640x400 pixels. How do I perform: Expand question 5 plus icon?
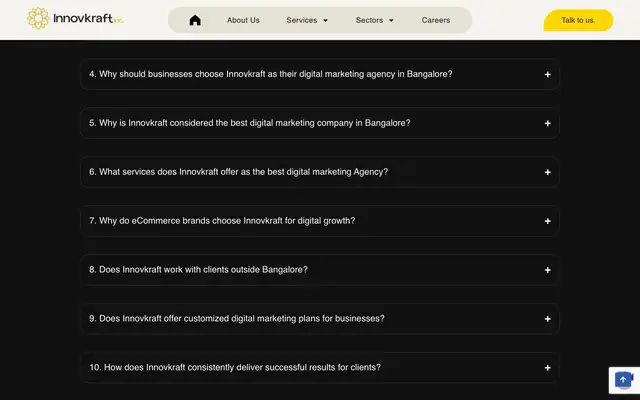(x=547, y=123)
